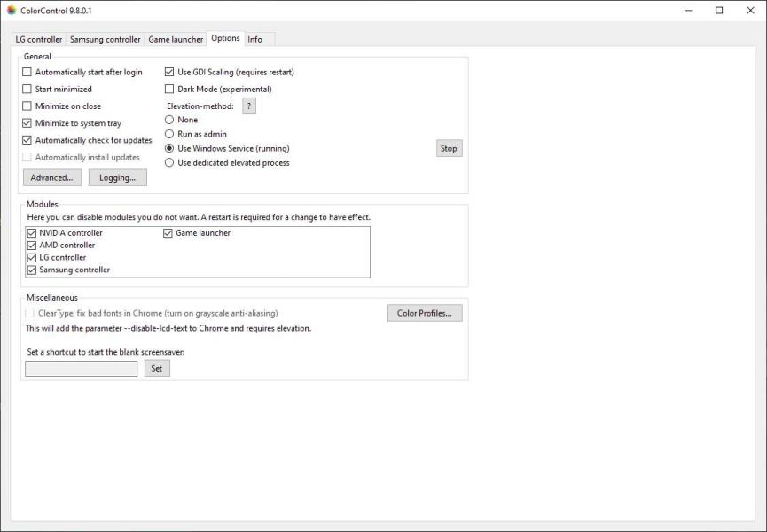Viewport: 767px width, 532px height.
Task: Switch to the Samsung controller tab
Action: [106, 40]
